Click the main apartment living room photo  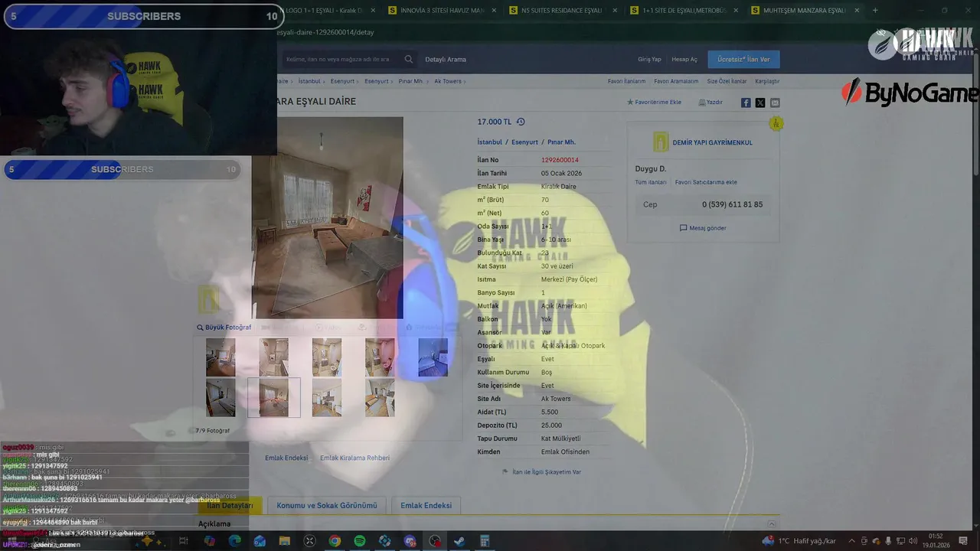327,217
